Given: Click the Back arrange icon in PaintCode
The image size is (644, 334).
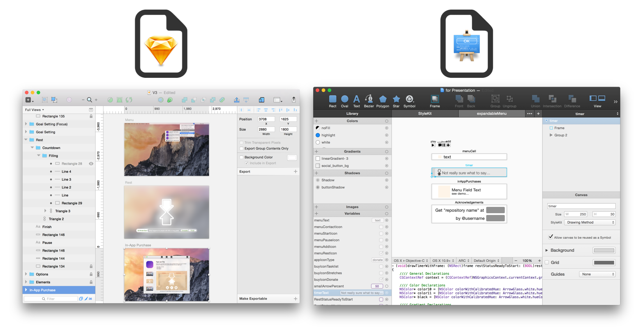Looking at the screenshot, I should (x=471, y=101).
